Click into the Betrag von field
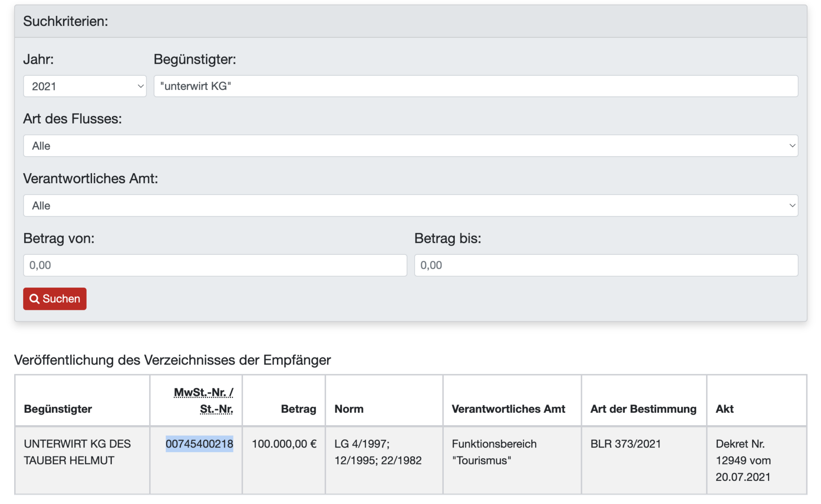 215,265
